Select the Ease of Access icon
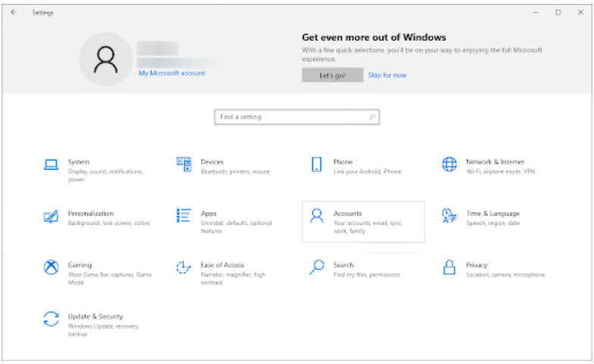The height and width of the screenshot is (364, 594). click(183, 268)
